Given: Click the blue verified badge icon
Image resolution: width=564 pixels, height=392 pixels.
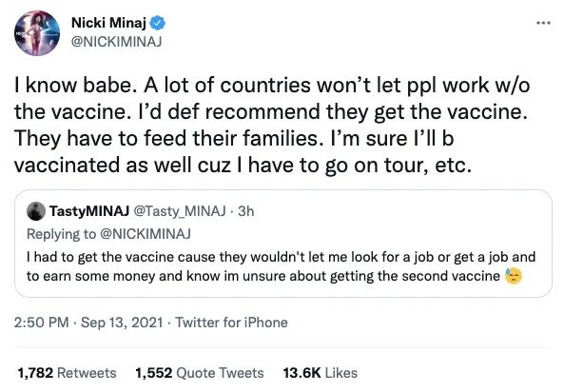Looking at the screenshot, I should (x=158, y=23).
